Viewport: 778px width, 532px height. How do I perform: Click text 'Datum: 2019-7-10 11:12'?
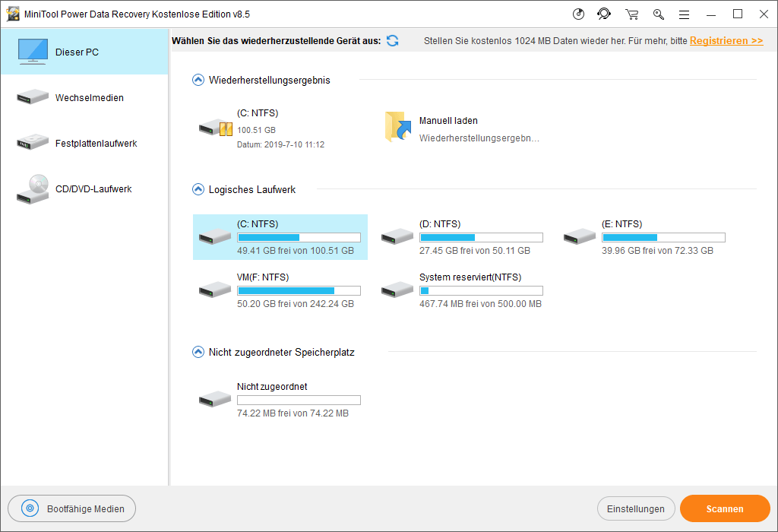point(280,144)
